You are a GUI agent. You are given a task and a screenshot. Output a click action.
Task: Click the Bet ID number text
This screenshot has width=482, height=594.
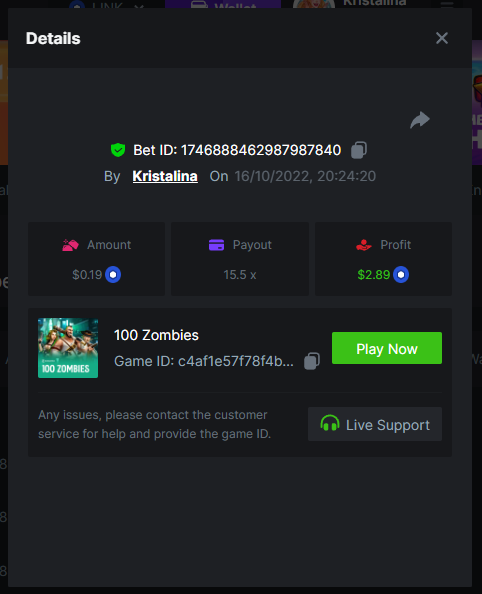(x=261, y=150)
